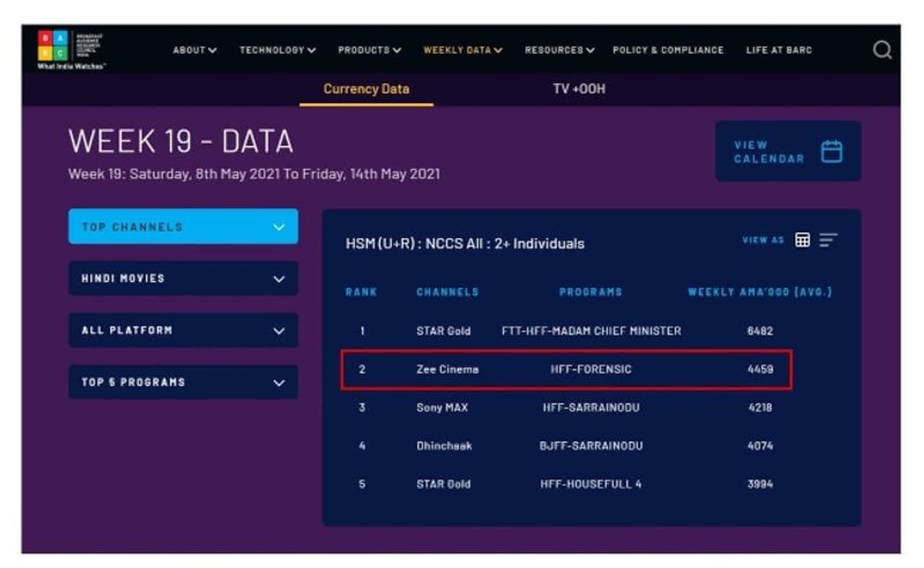This screenshot has width=924, height=568.
Task: Switch to grid table view icon
Action: pyautogui.click(x=802, y=240)
